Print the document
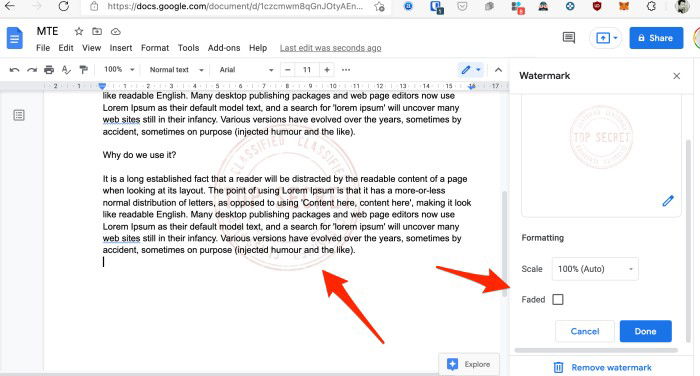 49,70
